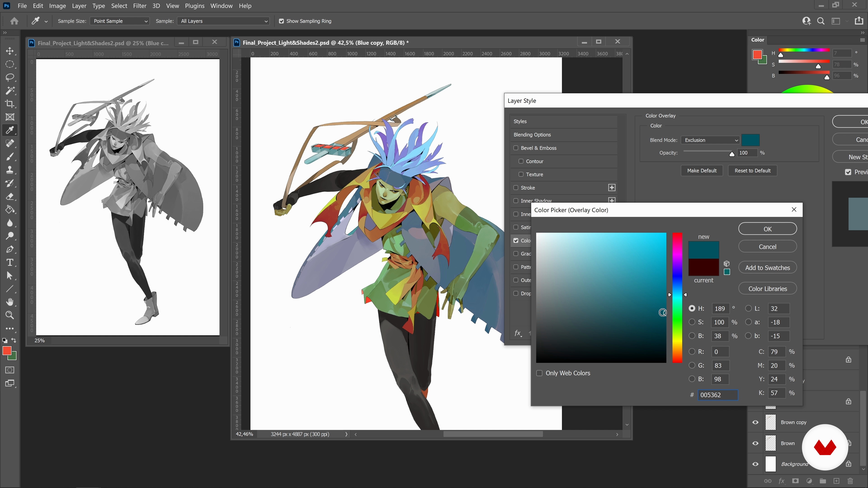This screenshot has height=488, width=868.
Task: Select the Magic Wand tool
Action: click(10, 91)
